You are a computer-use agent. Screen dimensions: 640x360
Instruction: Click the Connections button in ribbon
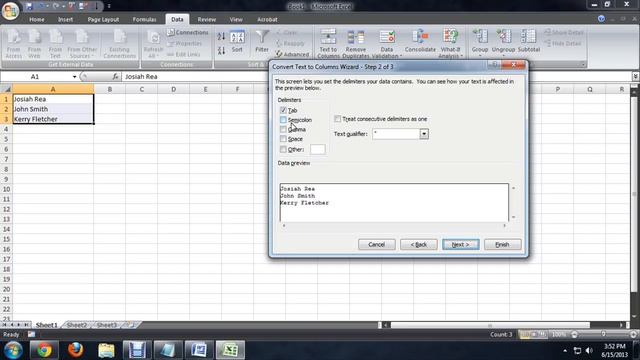187,32
